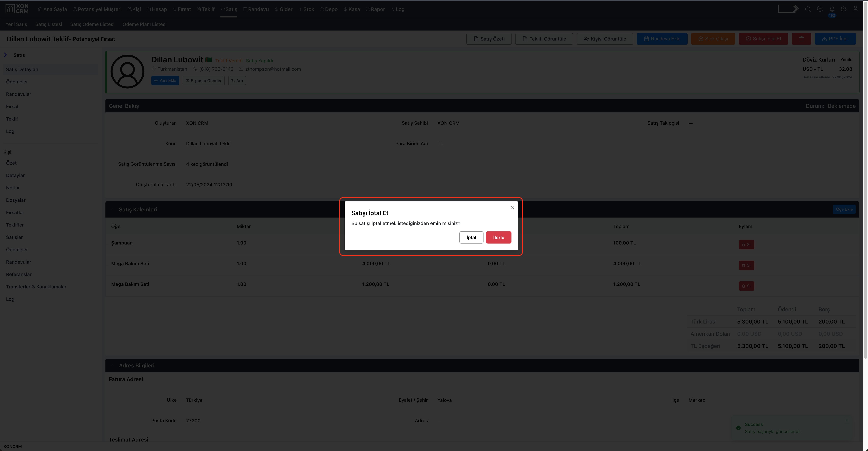
Task: Open the Stok menu
Action: [306, 9]
